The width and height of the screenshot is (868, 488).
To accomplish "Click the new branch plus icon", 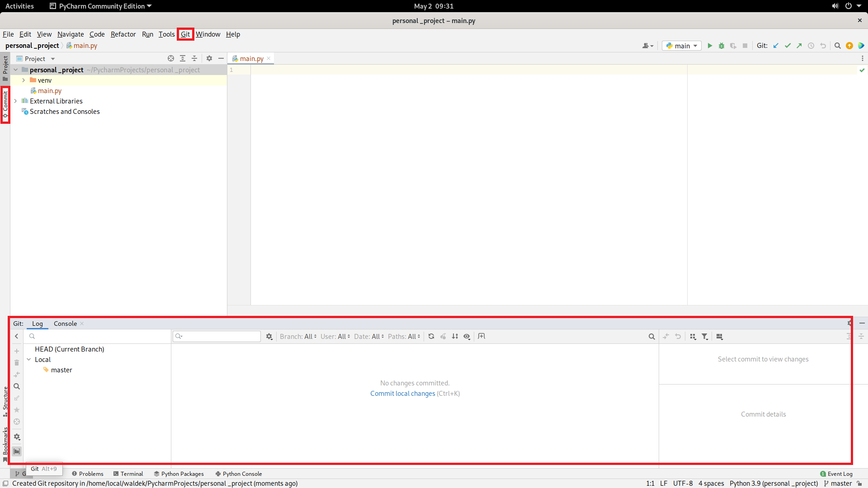I will [x=17, y=351].
